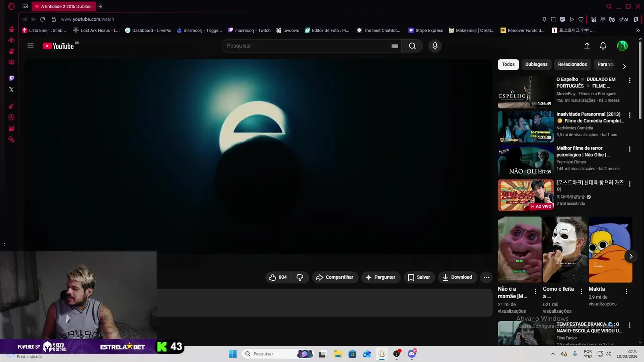Open options for 'Como é feita a' short
Image resolution: width=644 pixels, height=362 pixels.
(581, 291)
